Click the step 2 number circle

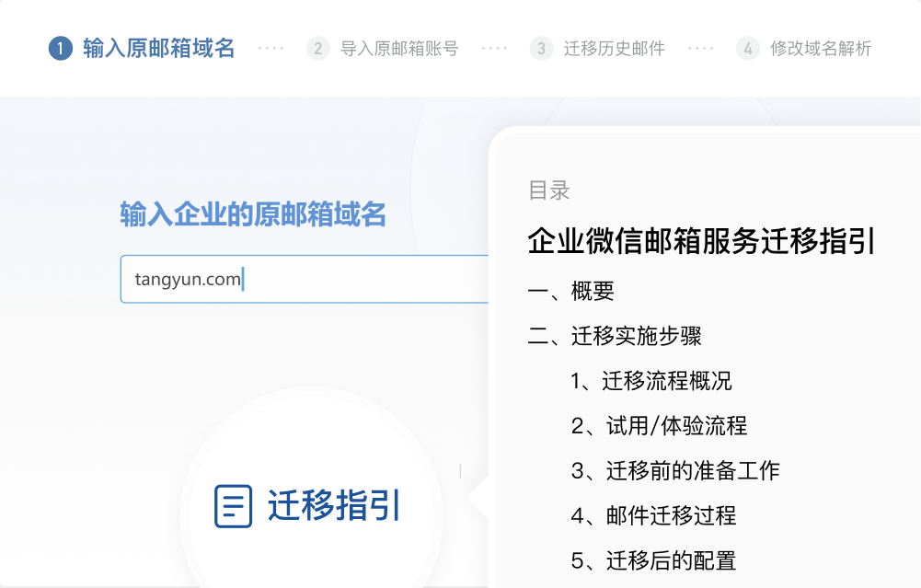click(317, 48)
